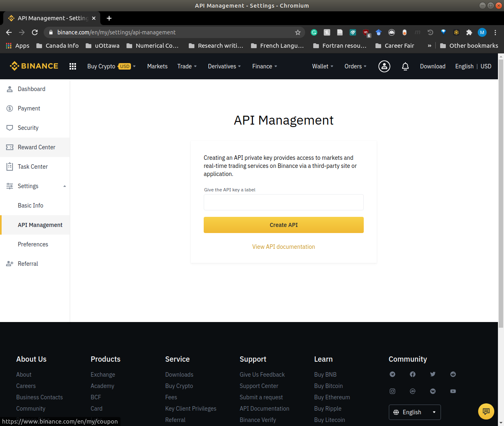This screenshot has height=426, width=504.
Task: Select Basic Info under Settings
Action: point(35,206)
